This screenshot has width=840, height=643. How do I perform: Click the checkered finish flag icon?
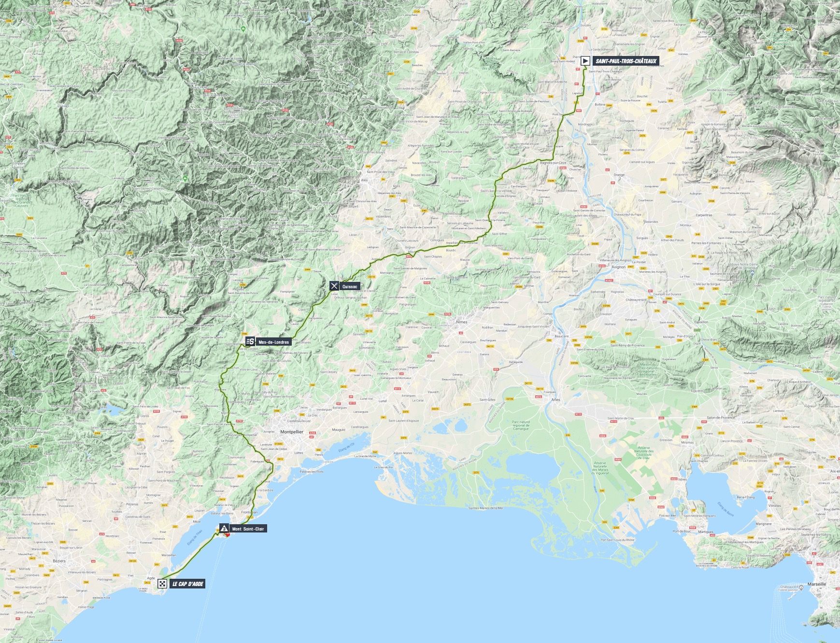pos(162,584)
